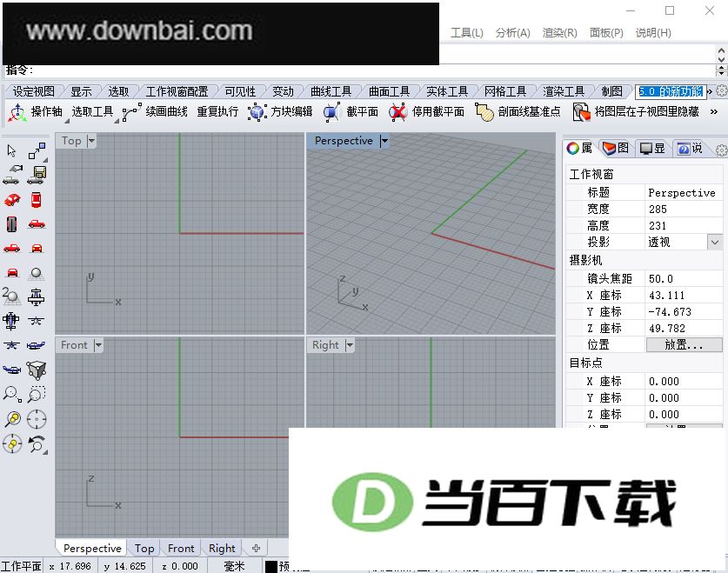This screenshot has width=728, height=573.
Task: Click the 毫米 units status field
Action: [x=234, y=567]
